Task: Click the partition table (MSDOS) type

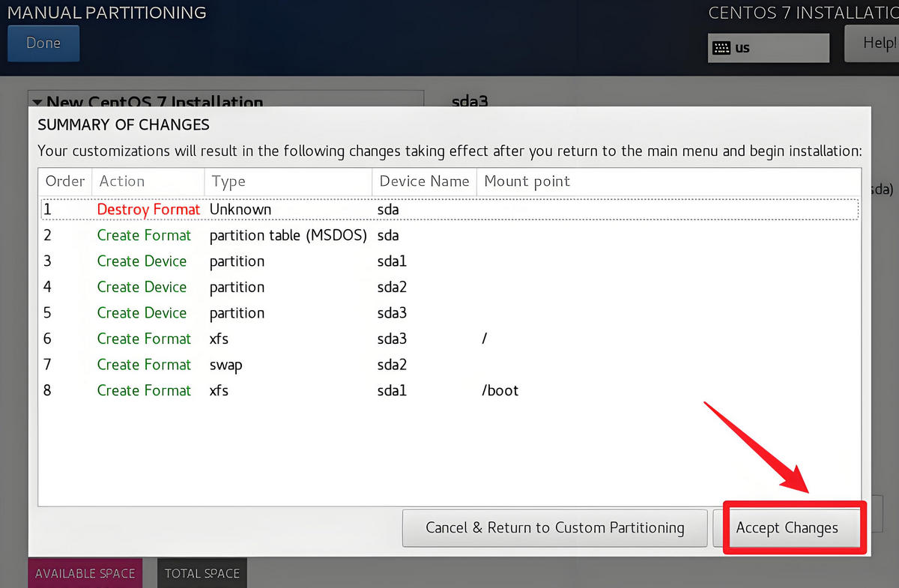Action: tap(288, 235)
